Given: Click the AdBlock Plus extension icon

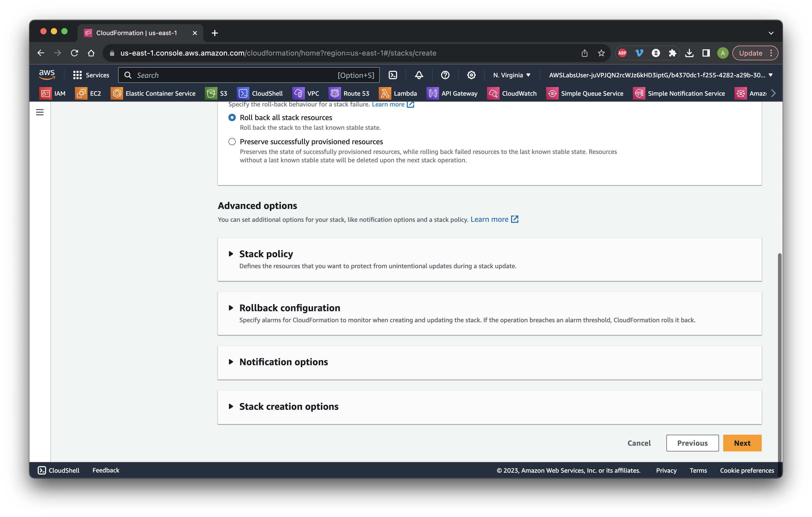Looking at the screenshot, I should click(x=622, y=53).
